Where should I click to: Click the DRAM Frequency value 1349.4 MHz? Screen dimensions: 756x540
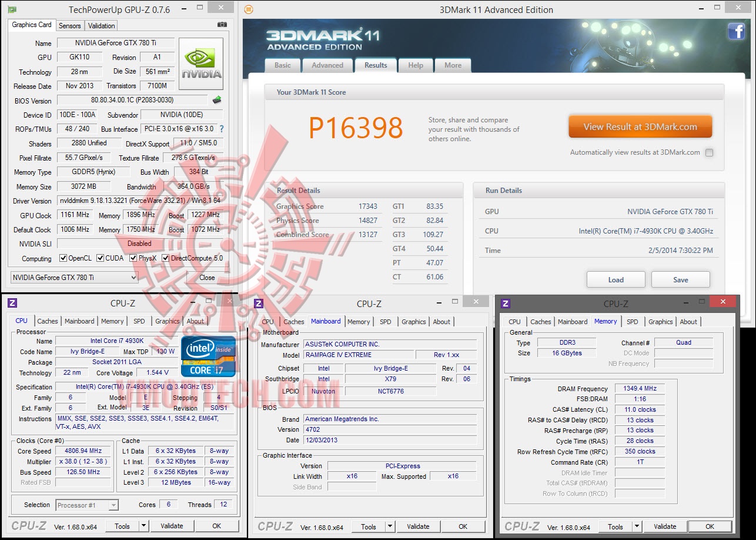pyautogui.click(x=640, y=389)
